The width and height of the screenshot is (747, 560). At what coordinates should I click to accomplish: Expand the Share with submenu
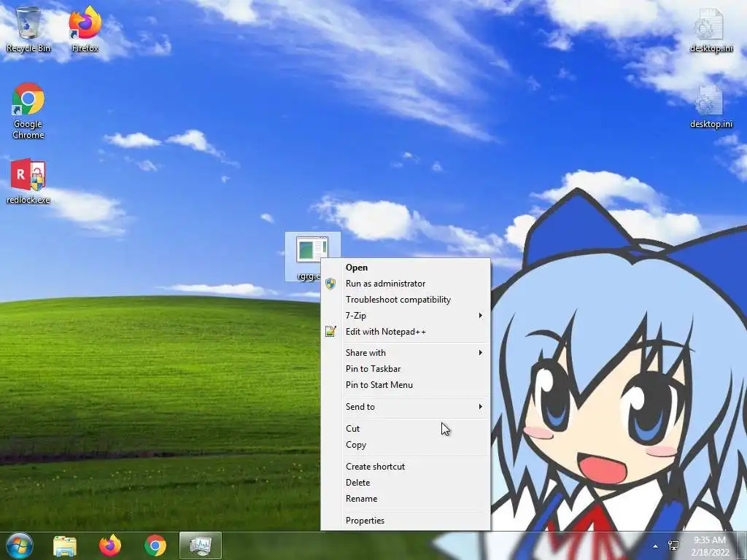tap(406, 352)
